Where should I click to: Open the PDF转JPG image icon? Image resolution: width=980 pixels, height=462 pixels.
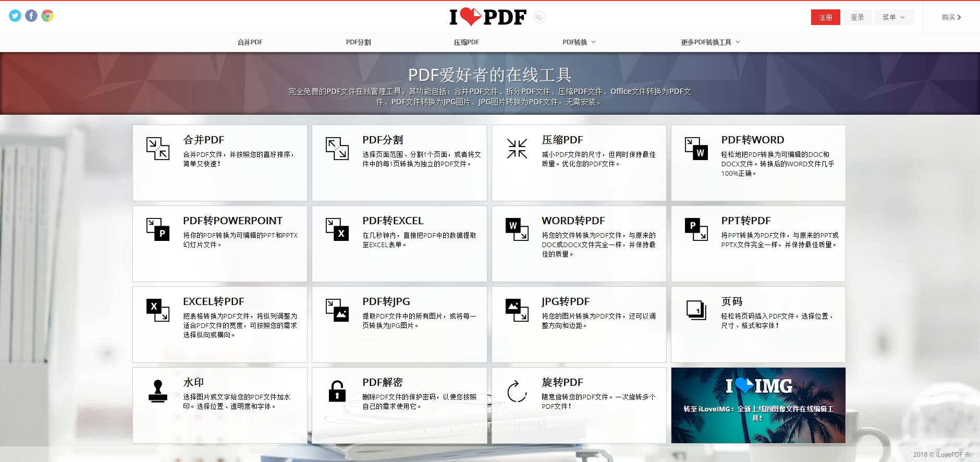click(x=337, y=310)
